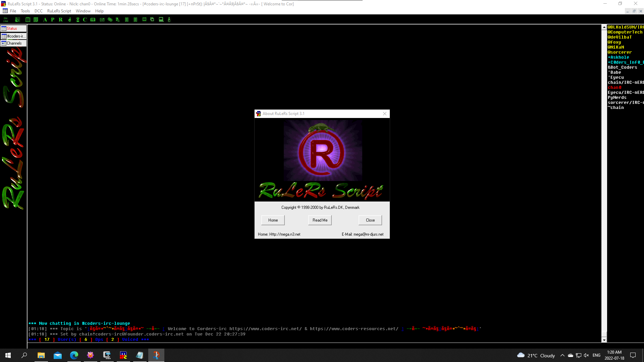Open the Tools menu
This screenshot has height=362, width=644.
tap(25, 11)
